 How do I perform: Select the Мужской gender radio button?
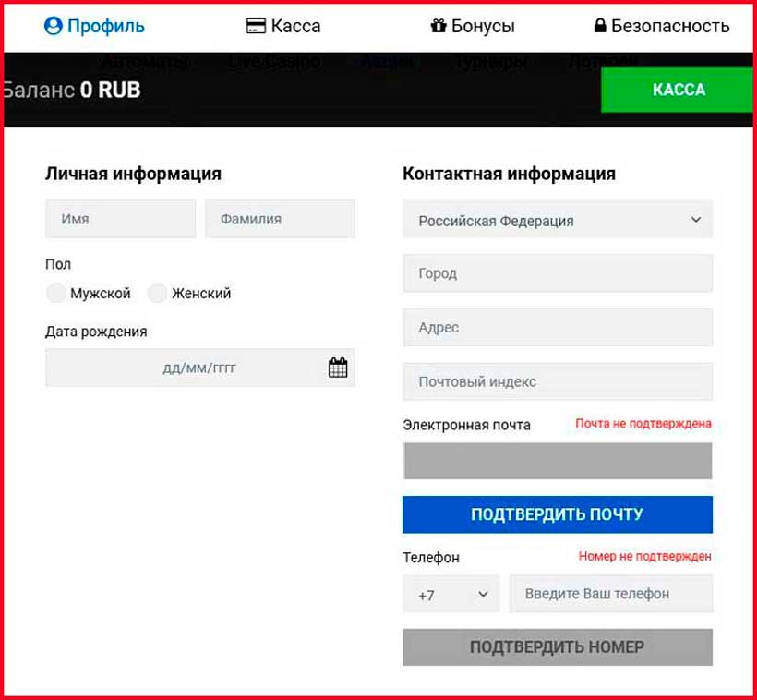pos(55,293)
